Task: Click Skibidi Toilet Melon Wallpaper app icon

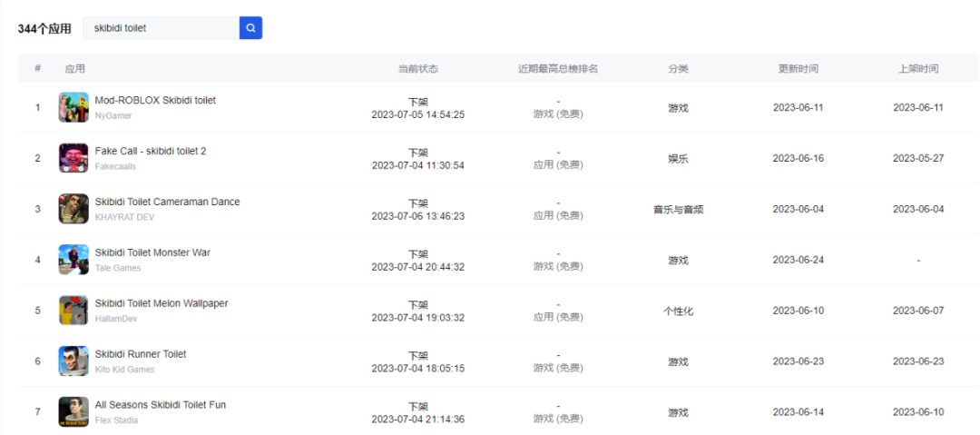Action: pyautogui.click(x=73, y=311)
